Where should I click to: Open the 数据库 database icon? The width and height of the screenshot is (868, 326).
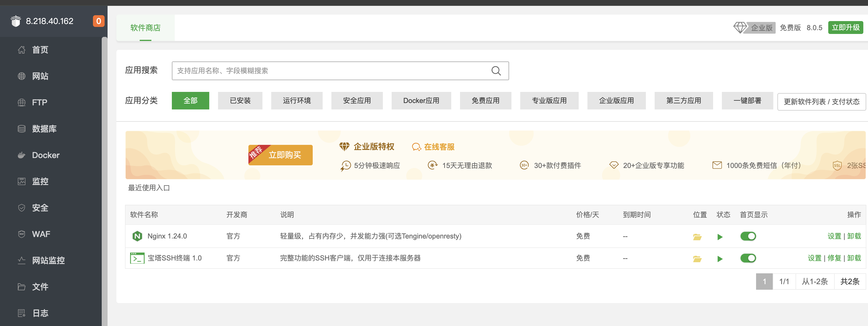22,129
